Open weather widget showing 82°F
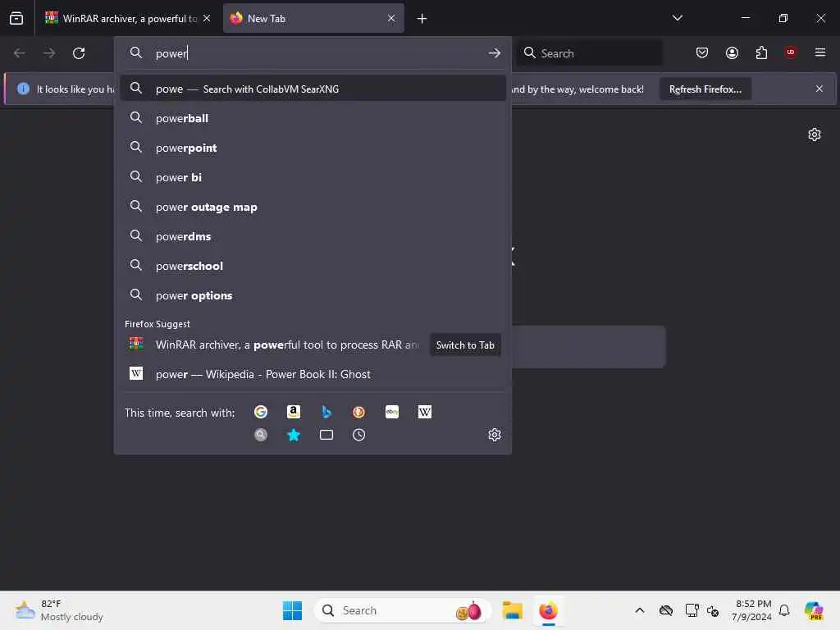Viewport: 840px width, 630px height. 59,610
